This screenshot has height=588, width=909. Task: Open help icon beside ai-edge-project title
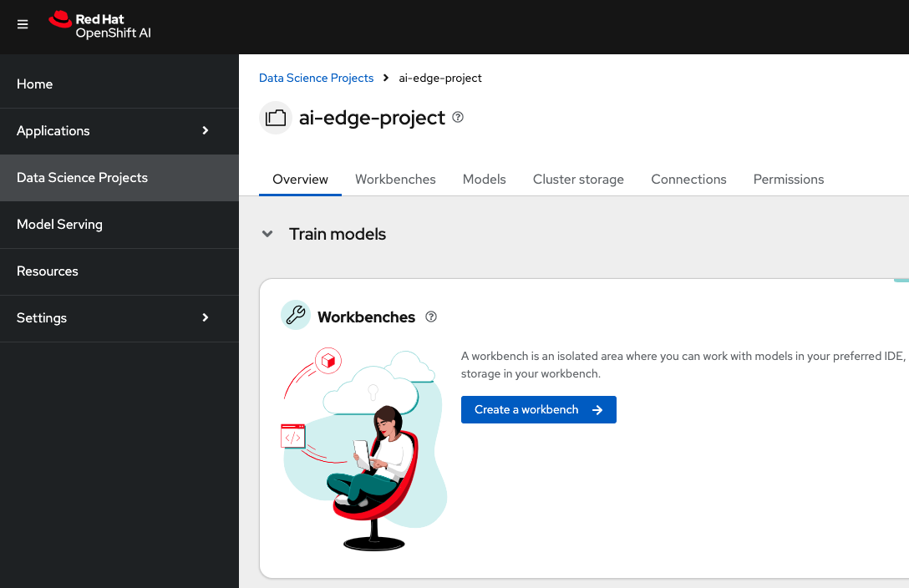(x=458, y=118)
